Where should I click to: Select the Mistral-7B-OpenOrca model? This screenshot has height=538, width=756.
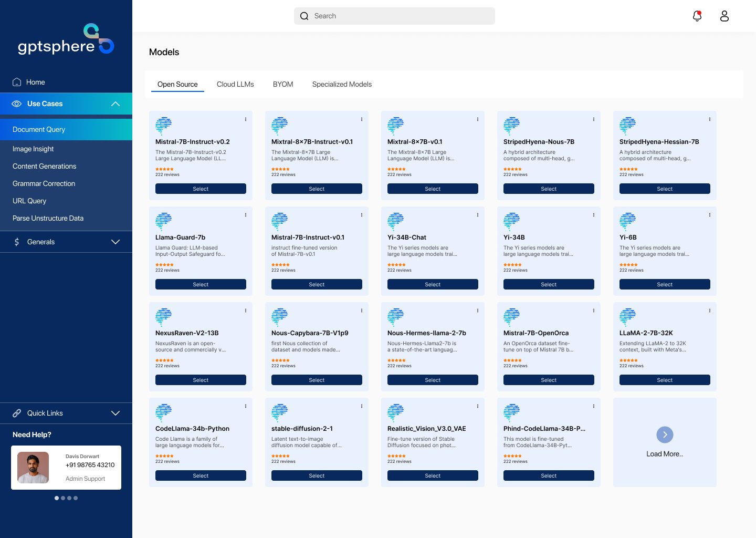549,380
